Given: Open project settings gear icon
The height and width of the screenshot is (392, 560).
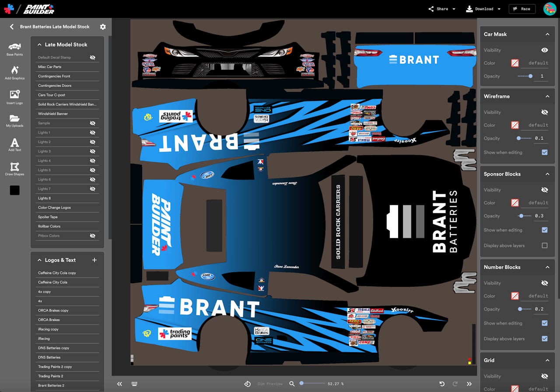Looking at the screenshot, I should (103, 27).
